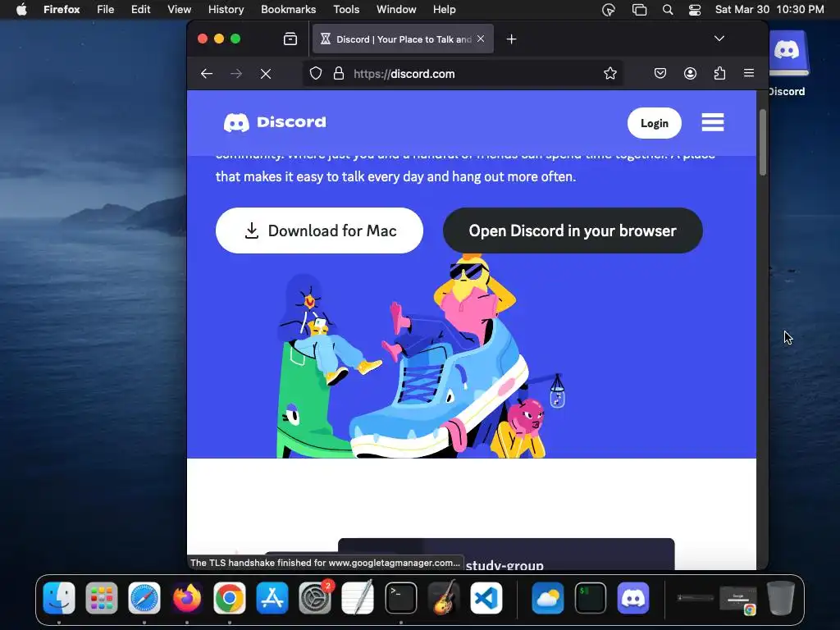Click the Firefox back arrow button
Viewport: 840px width, 630px height.
[x=207, y=74]
